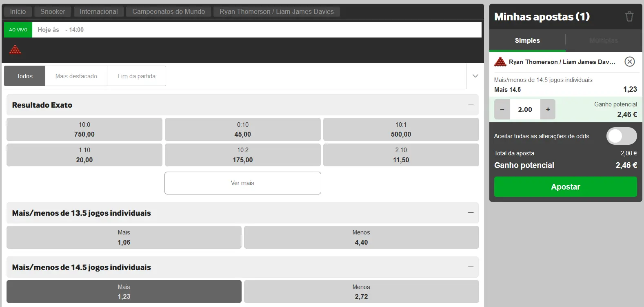
Task: Click Minhas apostas (1) heading
Action: (542, 17)
